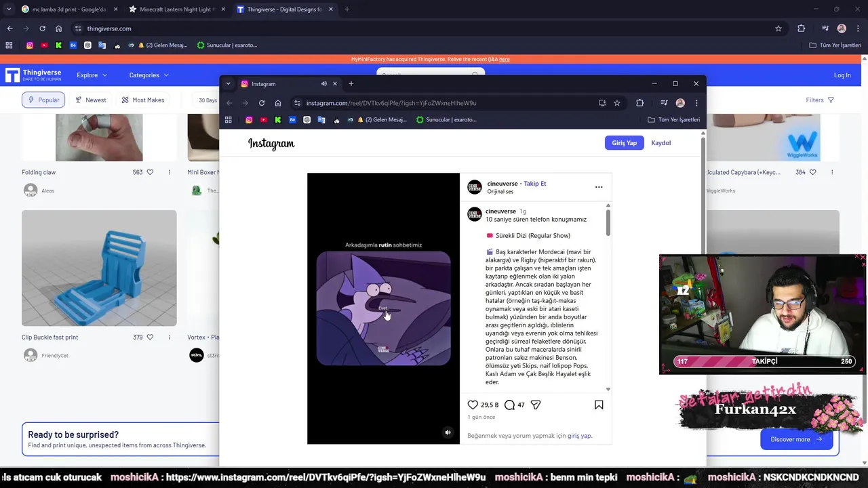Open options for the Articulated Capybara card

coord(832,172)
